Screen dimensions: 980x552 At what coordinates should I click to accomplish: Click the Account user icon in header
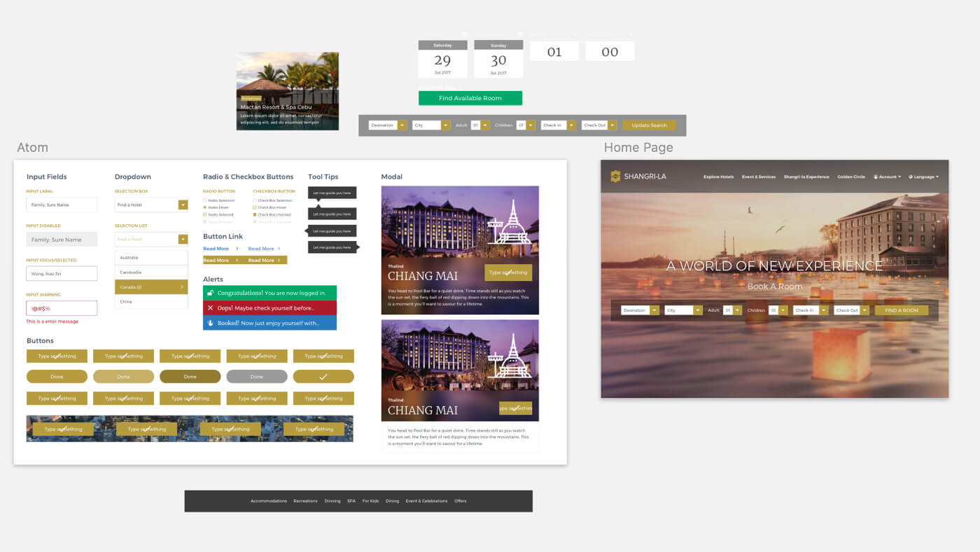click(x=876, y=177)
